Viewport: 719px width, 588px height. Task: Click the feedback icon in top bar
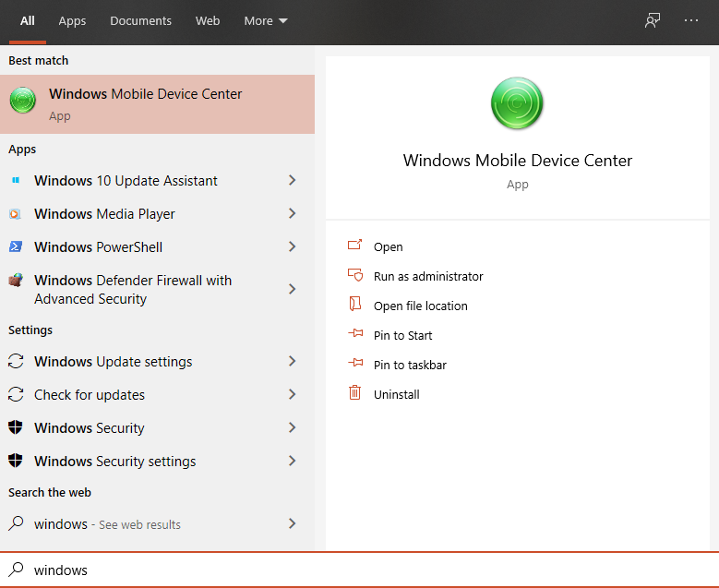point(653,20)
